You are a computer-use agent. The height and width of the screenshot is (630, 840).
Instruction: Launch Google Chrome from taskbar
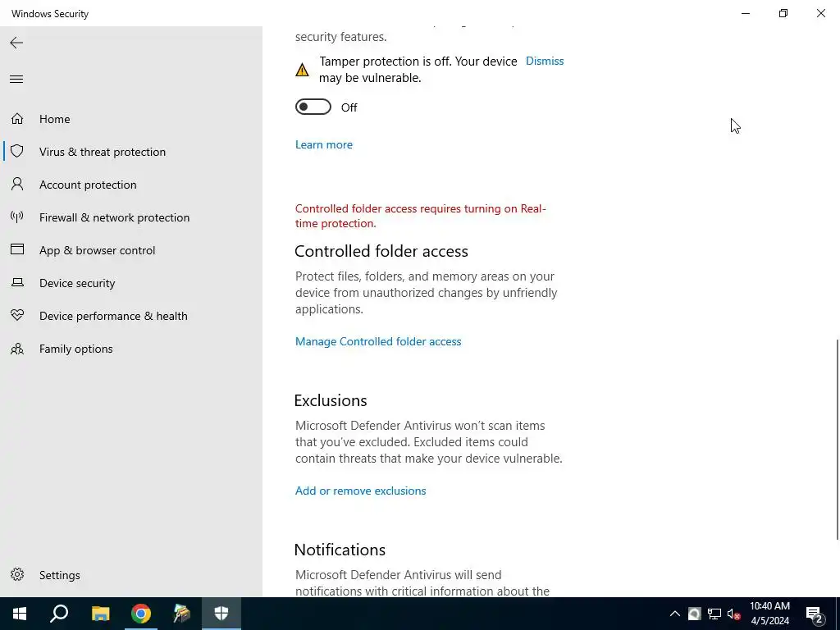(x=141, y=614)
